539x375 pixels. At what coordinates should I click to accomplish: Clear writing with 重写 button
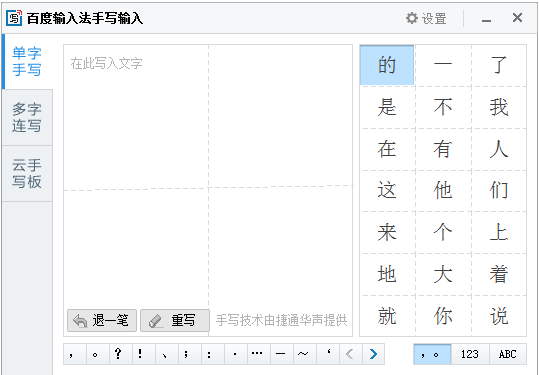coord(175,320)
